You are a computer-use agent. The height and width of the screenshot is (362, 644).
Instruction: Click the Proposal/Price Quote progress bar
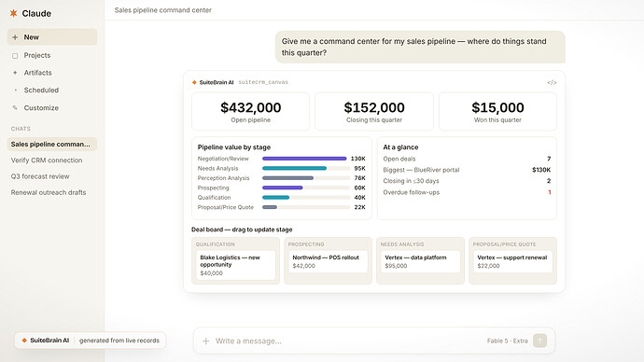coord(306,207)
